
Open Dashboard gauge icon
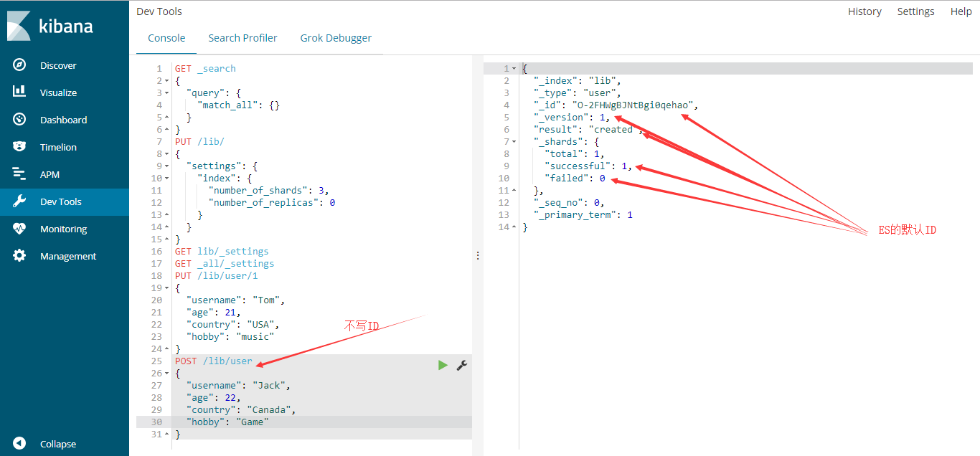tap(19, 120)
